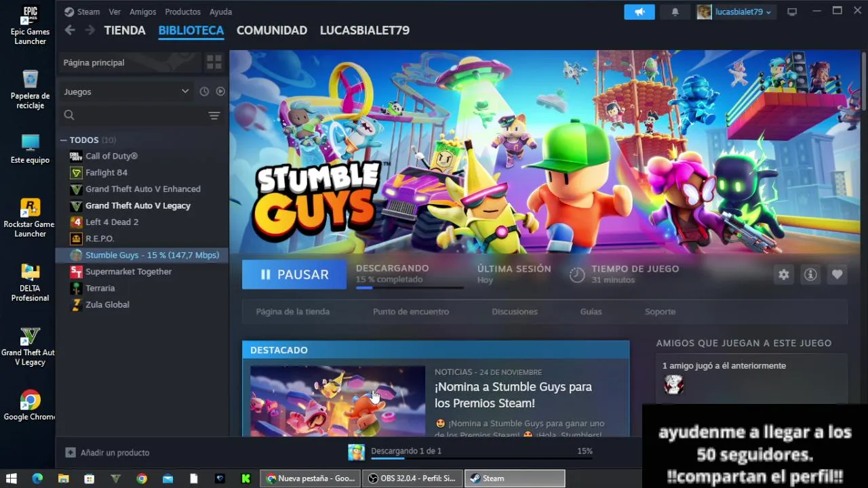Image resolution: width=868 pixels, height=488 pixels.
Task: Select Papelera de reciclaje desktop icon
Action: coord(30,89)
